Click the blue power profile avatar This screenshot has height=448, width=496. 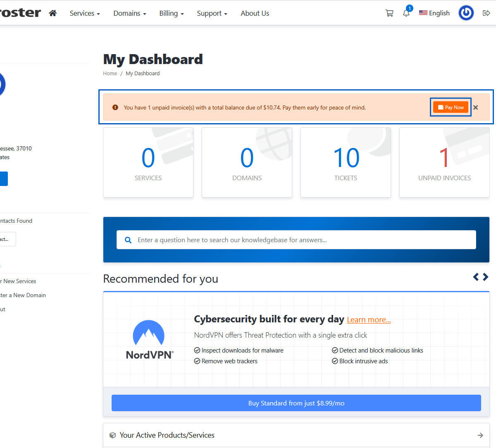466,13
